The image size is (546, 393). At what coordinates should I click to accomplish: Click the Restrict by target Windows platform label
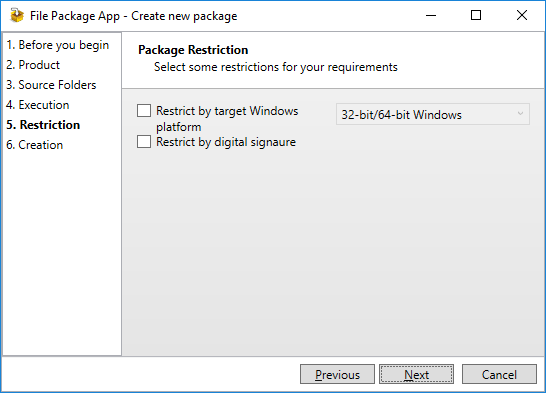tap(227, 119)
